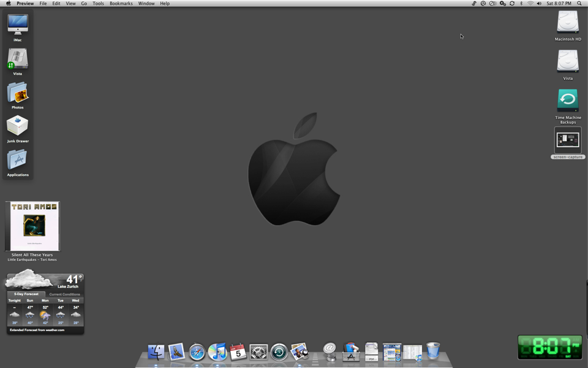This screenshot has width=588, height=368.
Task: Open Safari compass icon in Dock
Action: 197,352
